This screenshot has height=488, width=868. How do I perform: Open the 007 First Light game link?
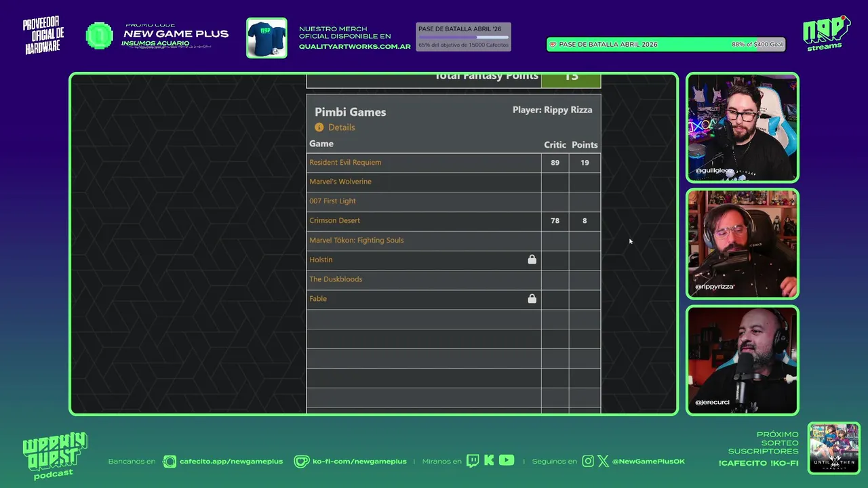point(332,201)
